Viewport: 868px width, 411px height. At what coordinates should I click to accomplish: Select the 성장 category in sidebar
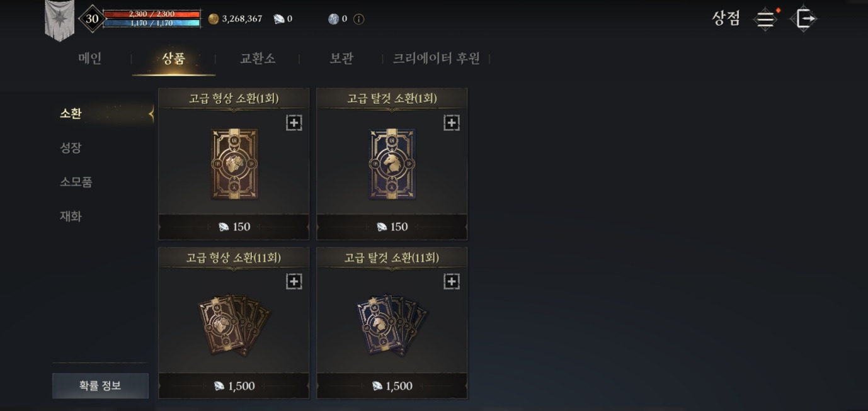71,148
